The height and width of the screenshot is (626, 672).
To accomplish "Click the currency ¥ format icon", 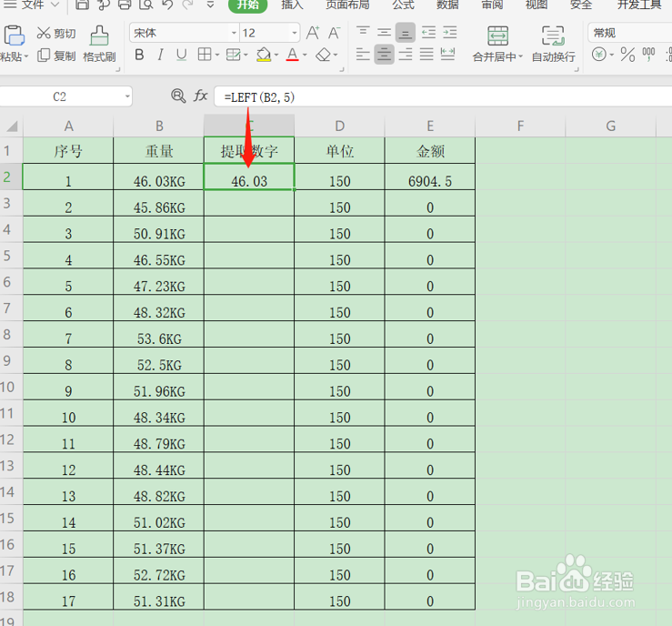I will [599, 55].
